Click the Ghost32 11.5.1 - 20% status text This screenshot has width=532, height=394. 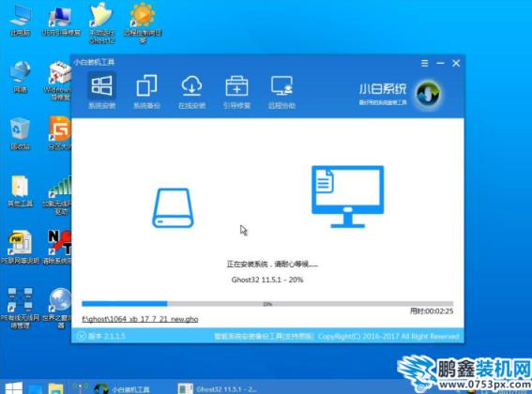pos(267,280)
